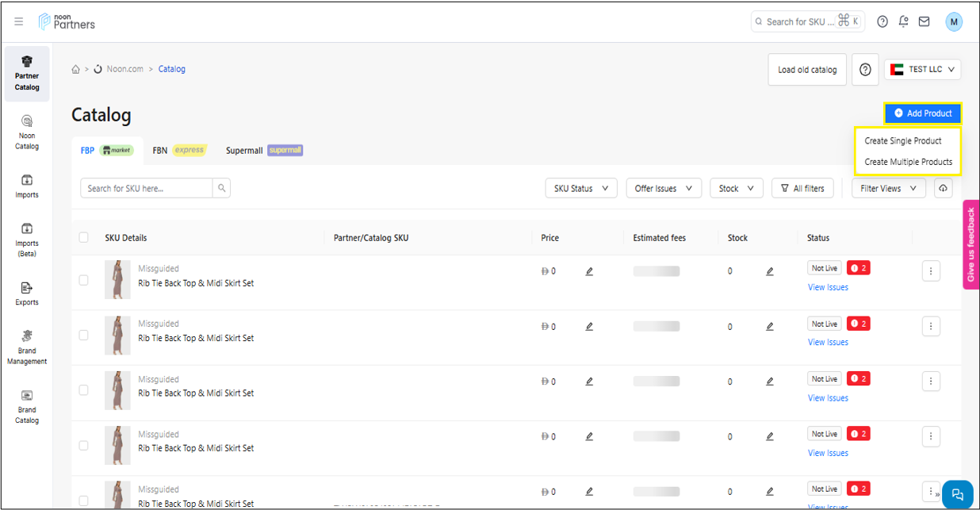Viewport: 980px width, 510px height.
Task: Click View Issues in third row
Action: [x=828, y=398]
